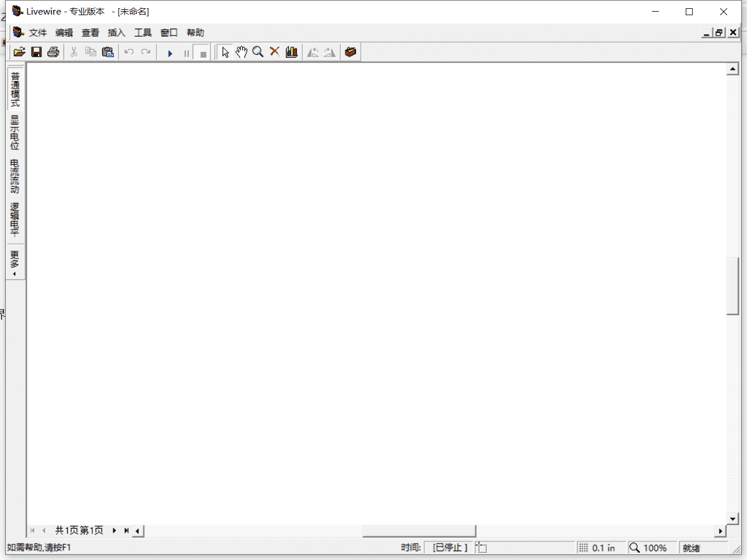Click the Livewire app icon in the title bar
Viewport: 747px width, 560px height.
(18, 11)
